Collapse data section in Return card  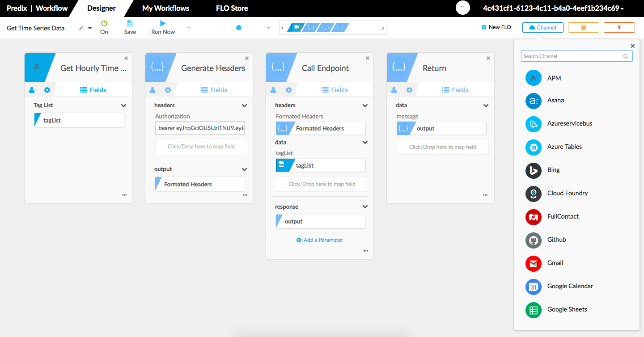point(486,106)
